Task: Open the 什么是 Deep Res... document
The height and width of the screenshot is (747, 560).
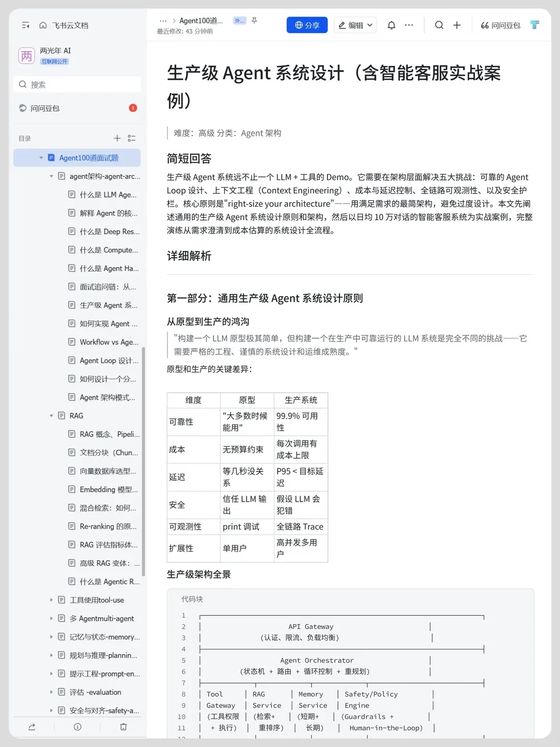Action: [x=109, y=231]
